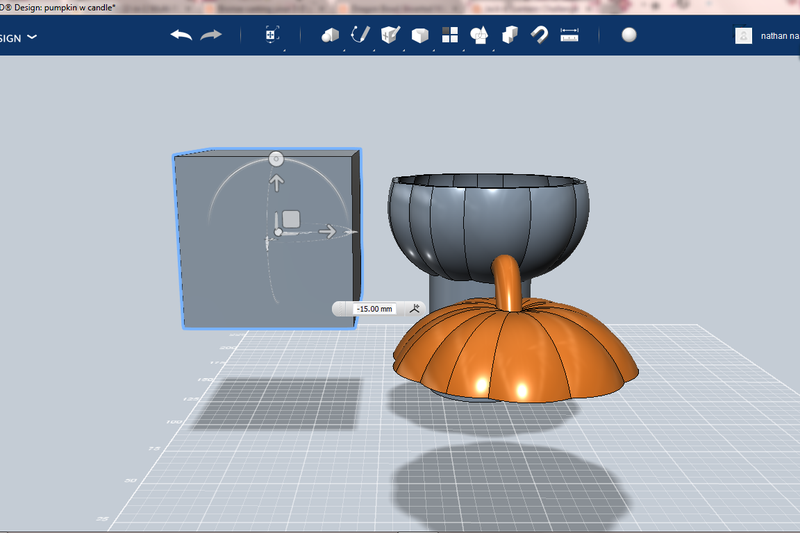This screenshot has height=533, width=800.
Task: Click the Undo arrow in the toolbar
Action: (x=181, y=35)
